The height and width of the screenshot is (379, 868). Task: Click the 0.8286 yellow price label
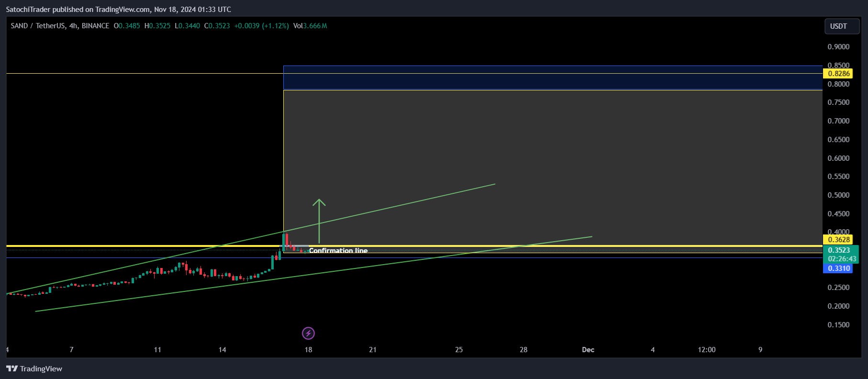tap(839, 74)
